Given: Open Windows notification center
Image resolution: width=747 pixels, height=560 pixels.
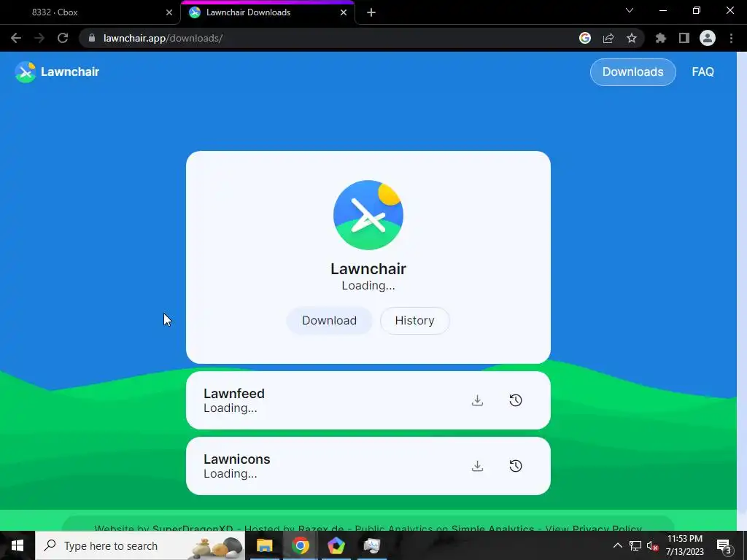Looking at the screenshot, I should click(x=724, y=545).
